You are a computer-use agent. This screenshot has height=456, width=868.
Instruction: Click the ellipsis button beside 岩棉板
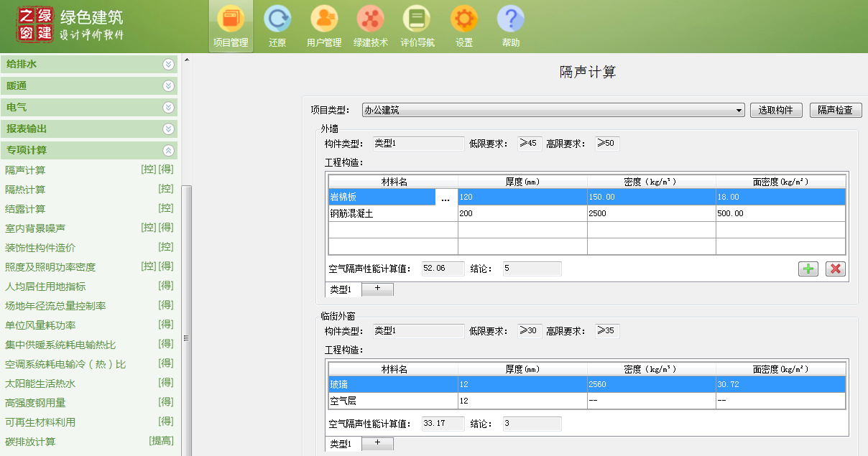coord(445,197)
